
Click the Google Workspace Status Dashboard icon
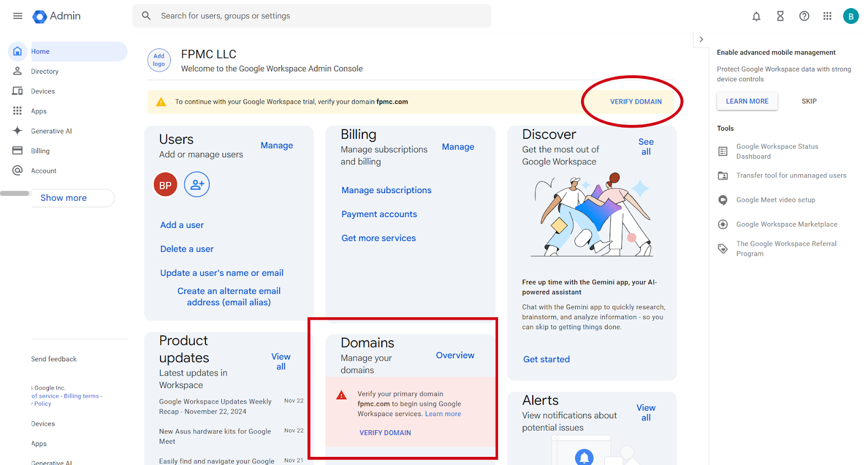click(723, 151)
